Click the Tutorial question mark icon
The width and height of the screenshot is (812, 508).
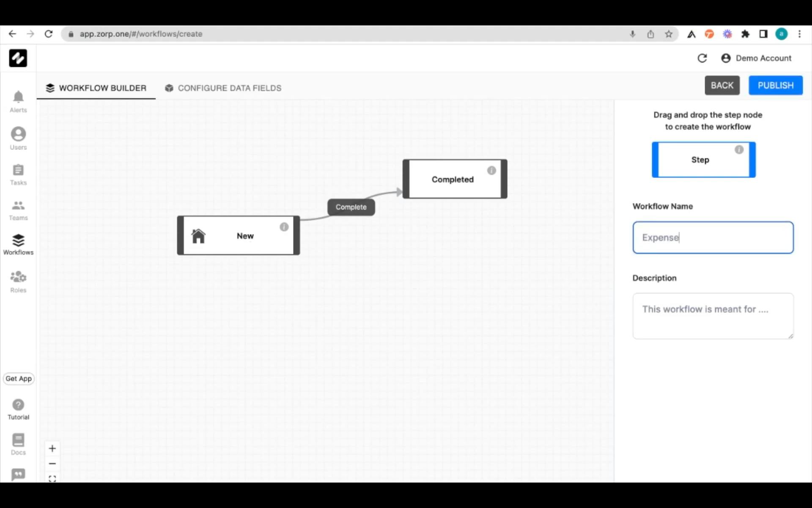coord(18,405)
